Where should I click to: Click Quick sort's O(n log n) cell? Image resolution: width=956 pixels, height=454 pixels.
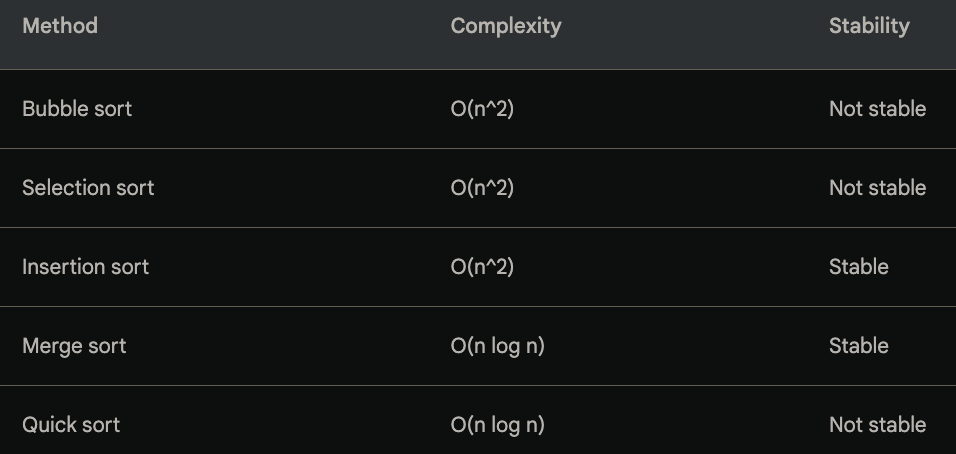tap(497, 425)
